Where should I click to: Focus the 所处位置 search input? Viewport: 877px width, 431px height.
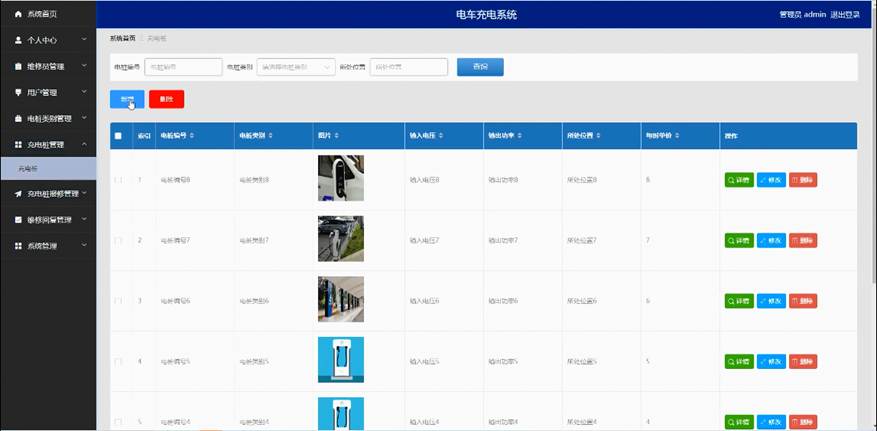(409, 67)
